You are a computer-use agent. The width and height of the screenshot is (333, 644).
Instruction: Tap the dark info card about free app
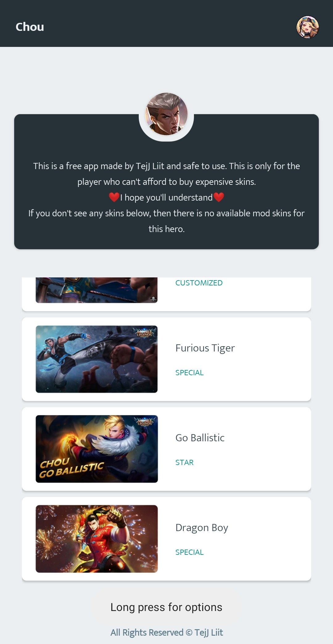click(166, 182)
